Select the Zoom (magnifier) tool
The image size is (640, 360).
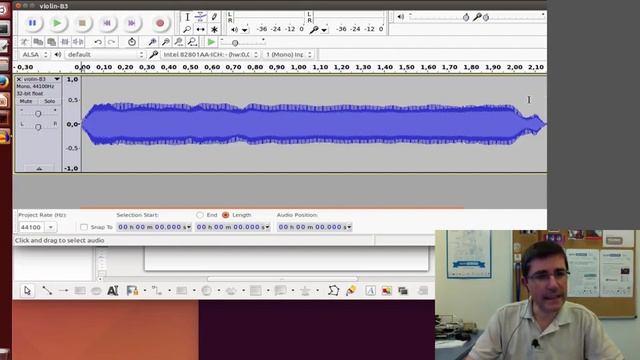(x=187, y=29)
